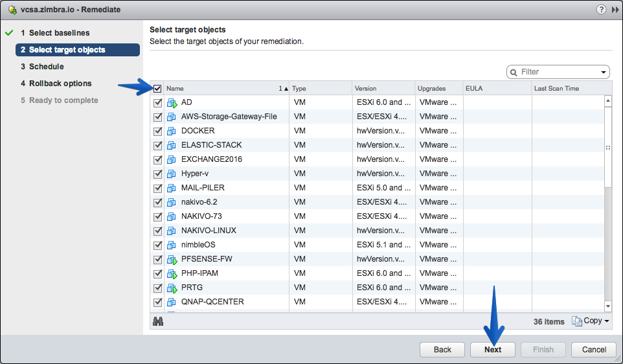Click the vcsa.zimbra.io title bar icon
This screenshot has height=364, width=623.
coord(12,10)
